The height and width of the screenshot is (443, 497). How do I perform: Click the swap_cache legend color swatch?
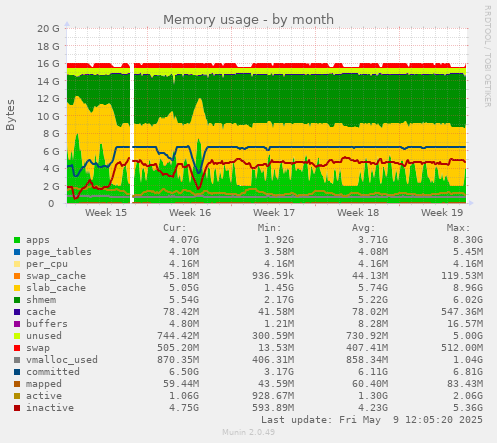coord(17,276)
